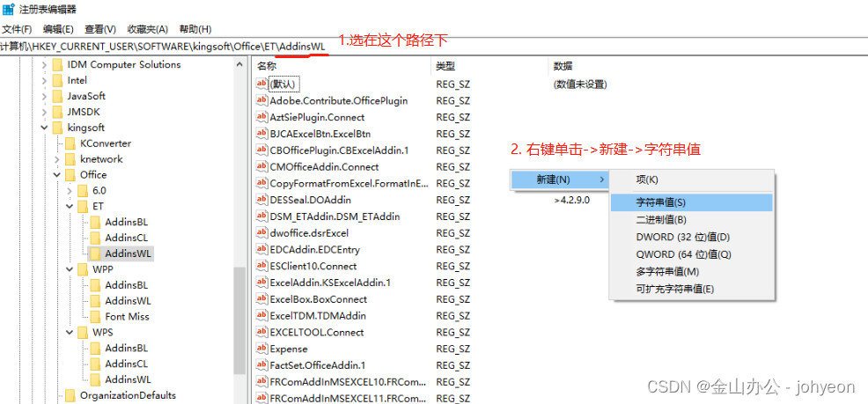Image resolution: width=868 pixels, height=404 pixels.
Task: Select AddinsWL folder under WPS
Action: [x=128, y=379]
